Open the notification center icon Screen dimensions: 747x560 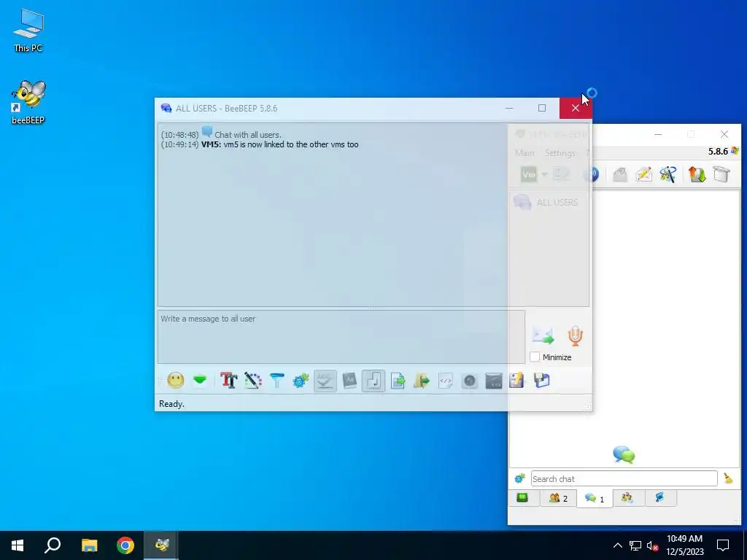pos(723,545)
